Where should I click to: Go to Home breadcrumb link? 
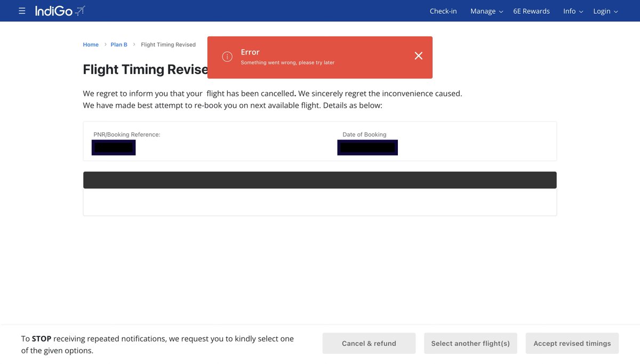pos(91,45)
